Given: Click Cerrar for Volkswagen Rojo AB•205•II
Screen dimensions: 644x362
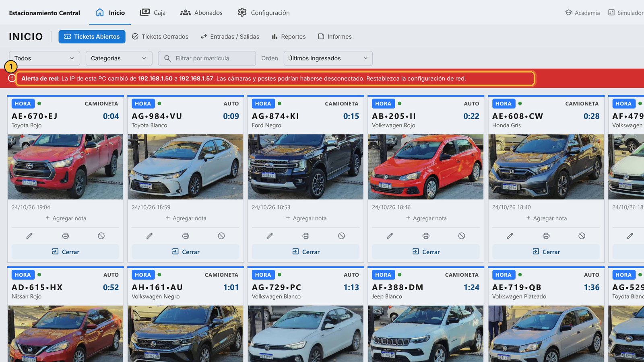Looking at the screenshot, I should [426, 252].
